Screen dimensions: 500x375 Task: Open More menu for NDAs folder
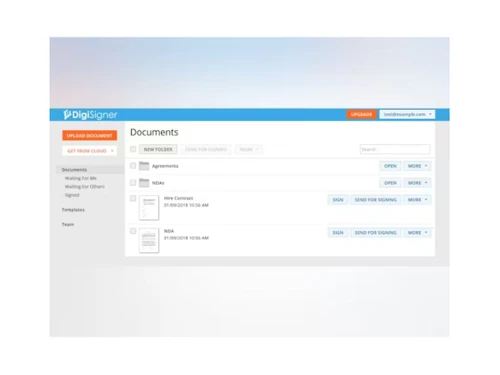pyautogui.click(x=417, y=183)
